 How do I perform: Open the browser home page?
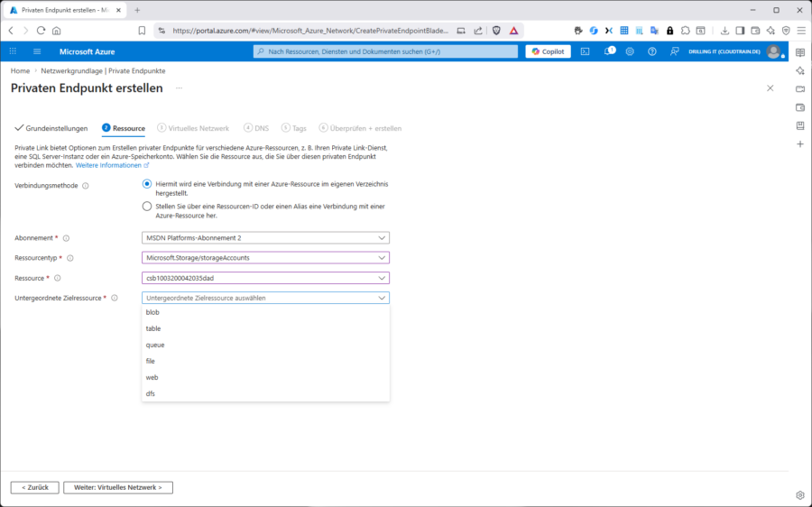[57, 31]
